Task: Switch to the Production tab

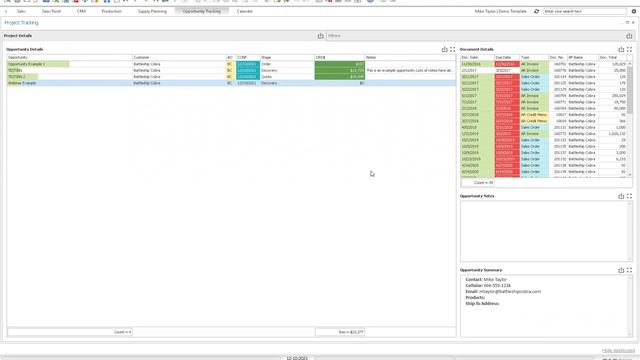Action: tap(111, 11)
